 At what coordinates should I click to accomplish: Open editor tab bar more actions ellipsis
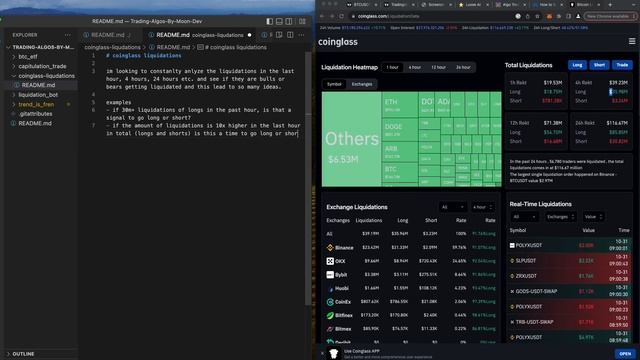pos(301,35)
